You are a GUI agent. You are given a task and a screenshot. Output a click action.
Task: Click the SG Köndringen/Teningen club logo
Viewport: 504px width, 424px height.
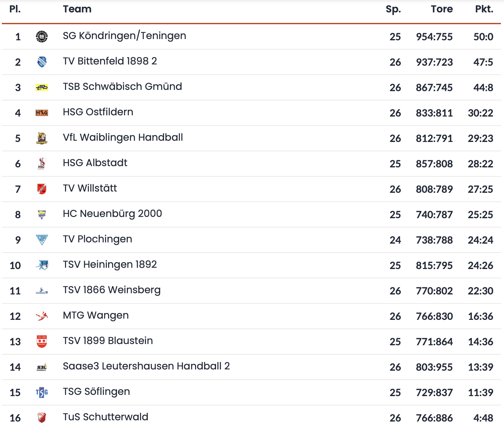[x=42, y=37]
